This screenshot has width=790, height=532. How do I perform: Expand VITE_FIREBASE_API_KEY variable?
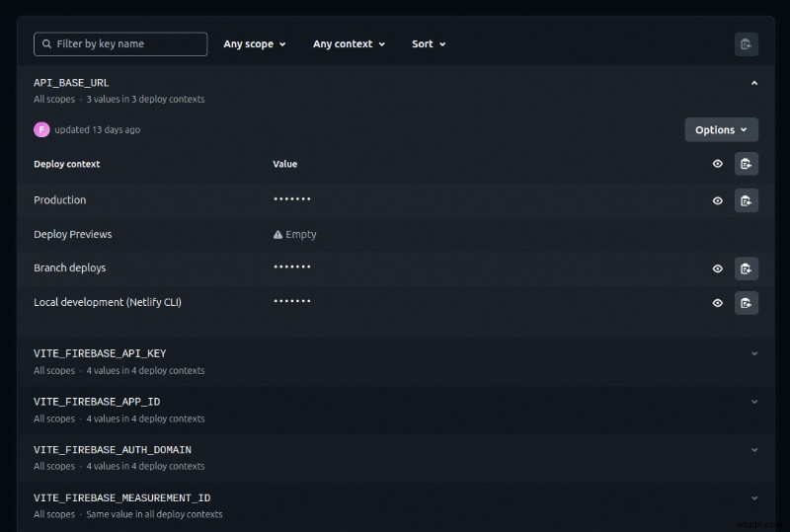pos(754,353)
